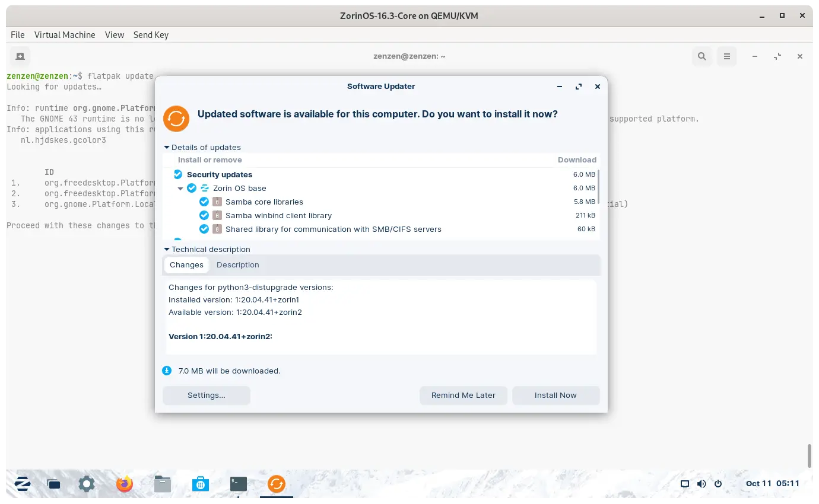
Task: Open the volume tray icon
Action: (701, 484)
